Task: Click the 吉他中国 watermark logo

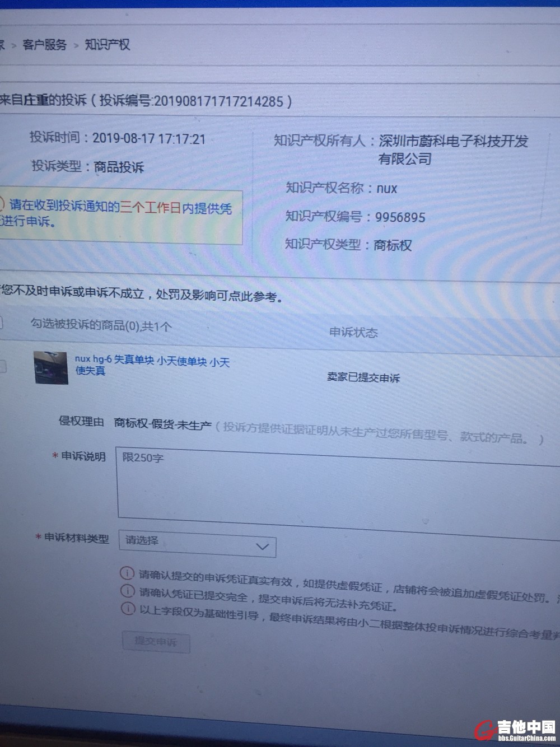Action: pyautogui.click(x=515, y=729)
